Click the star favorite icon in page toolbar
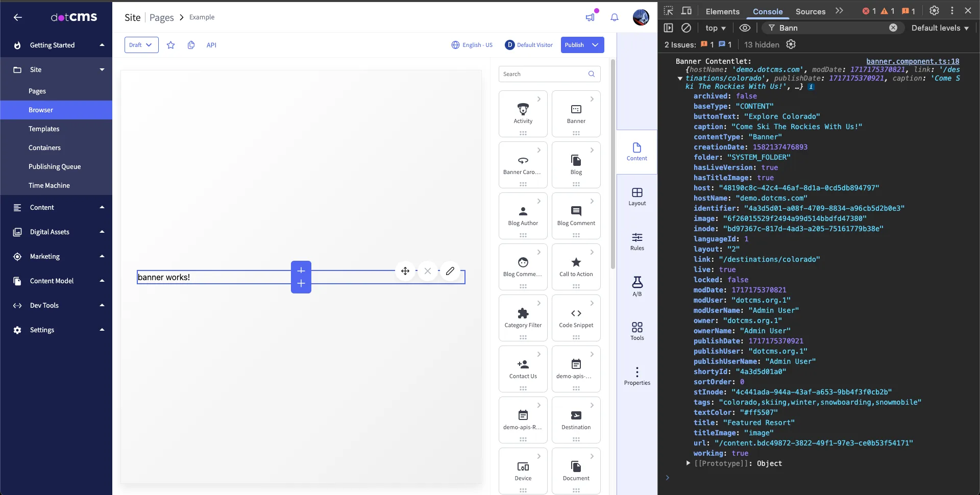Image resolution: width=980 pixels, height=495 pixels. click(170, 45)
